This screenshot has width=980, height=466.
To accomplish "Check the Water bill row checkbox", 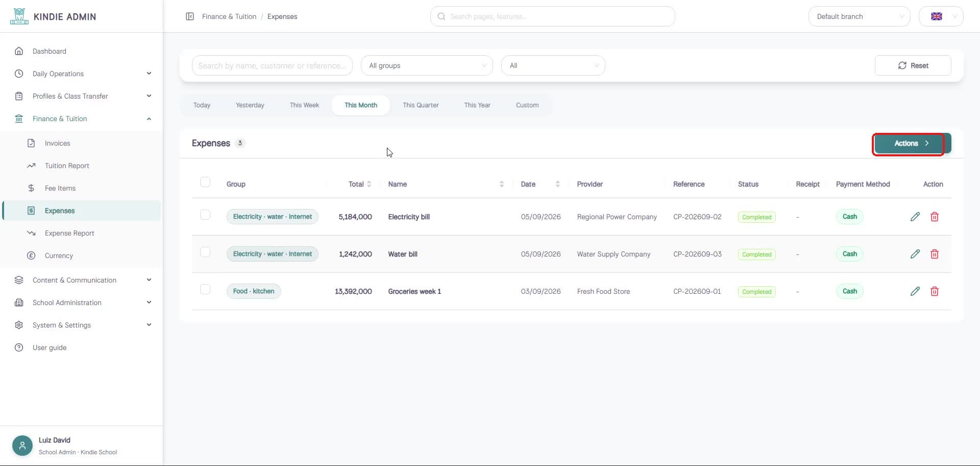I will pyautogui.click(x=205, y=252).
